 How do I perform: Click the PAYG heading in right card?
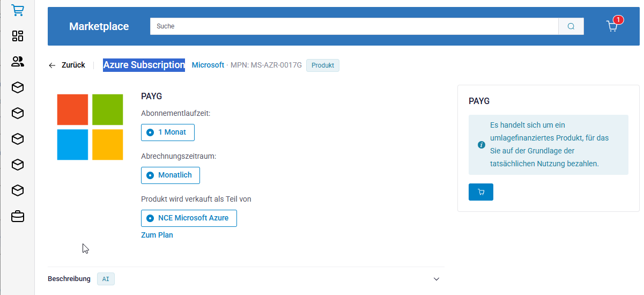pos(479,101)
